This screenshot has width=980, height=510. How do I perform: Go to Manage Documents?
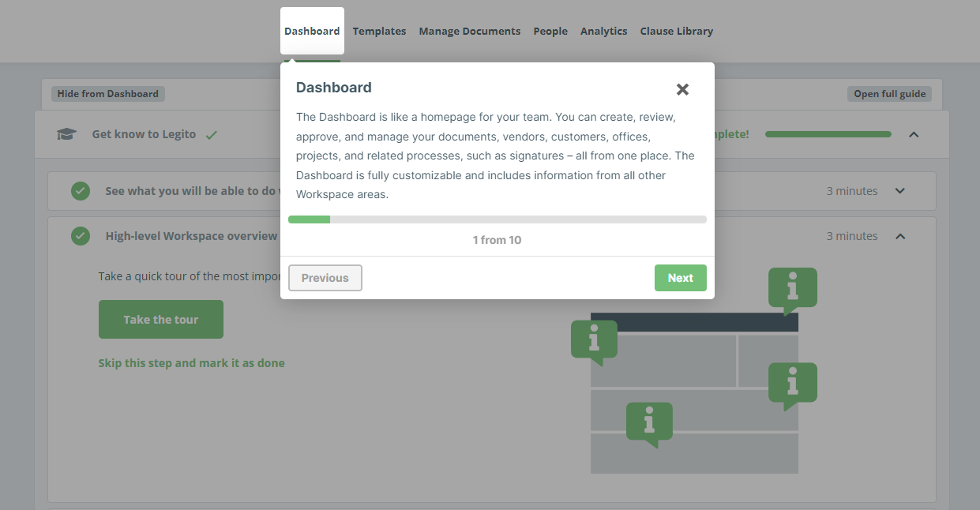pos(470,31)
